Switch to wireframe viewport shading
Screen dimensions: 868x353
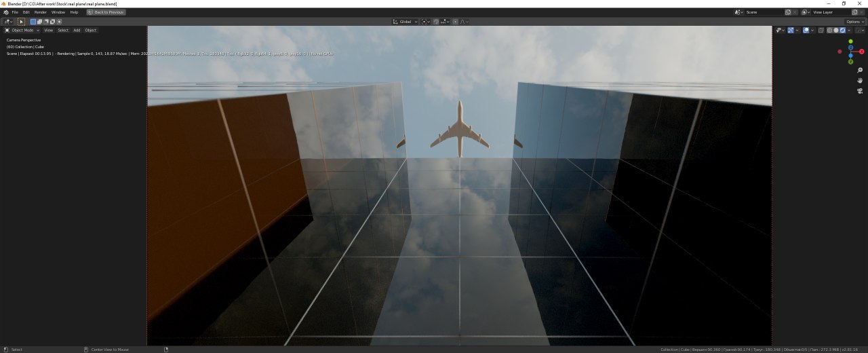[x=829, y=30]
